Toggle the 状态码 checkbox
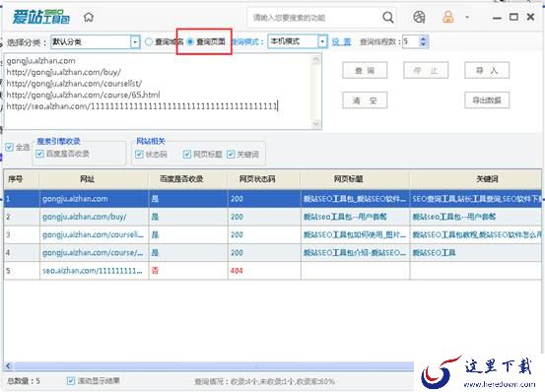 139,155
